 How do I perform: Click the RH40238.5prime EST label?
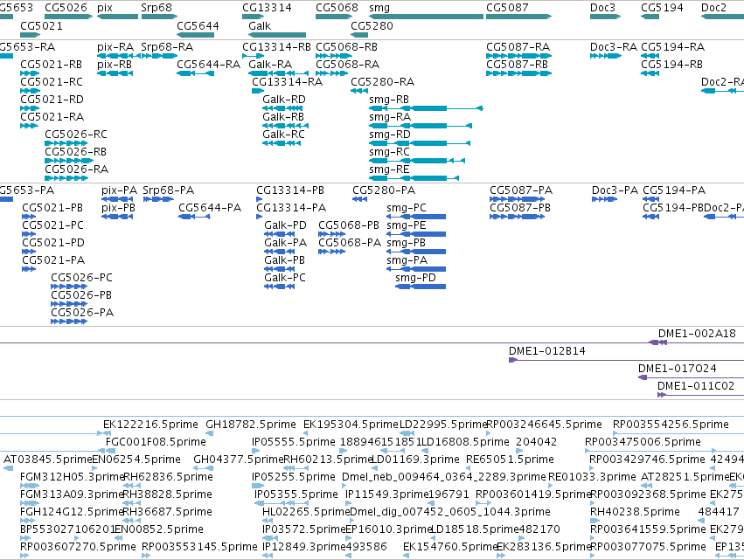(635, 512)
